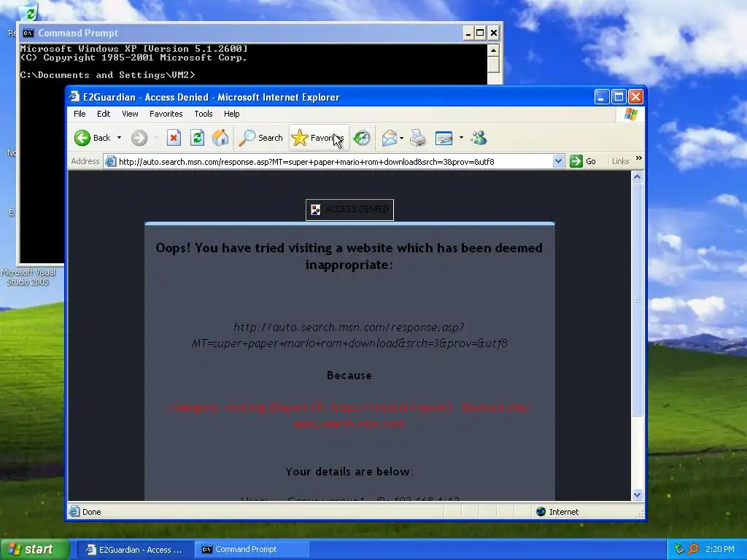Stop loading with the red X icon
Image resolution: width=747 pixels, height=560 pixels.
click(x=174, y=138)
